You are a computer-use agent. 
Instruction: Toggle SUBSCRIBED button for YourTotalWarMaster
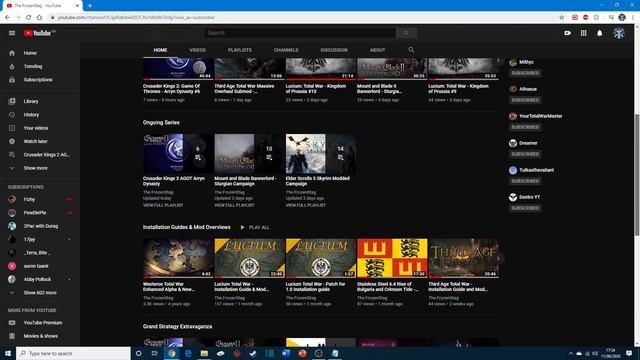[x=525, y=127]
